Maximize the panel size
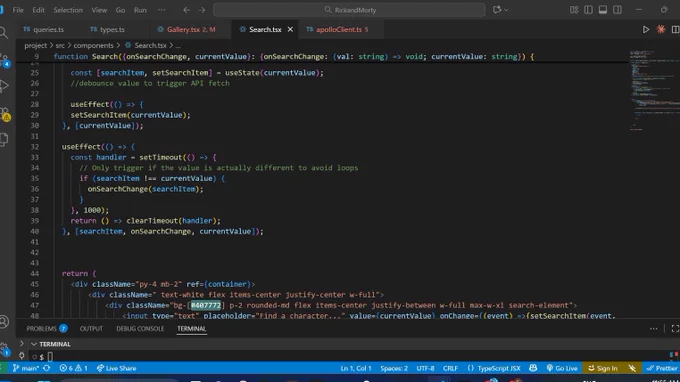 coord(675,329)
